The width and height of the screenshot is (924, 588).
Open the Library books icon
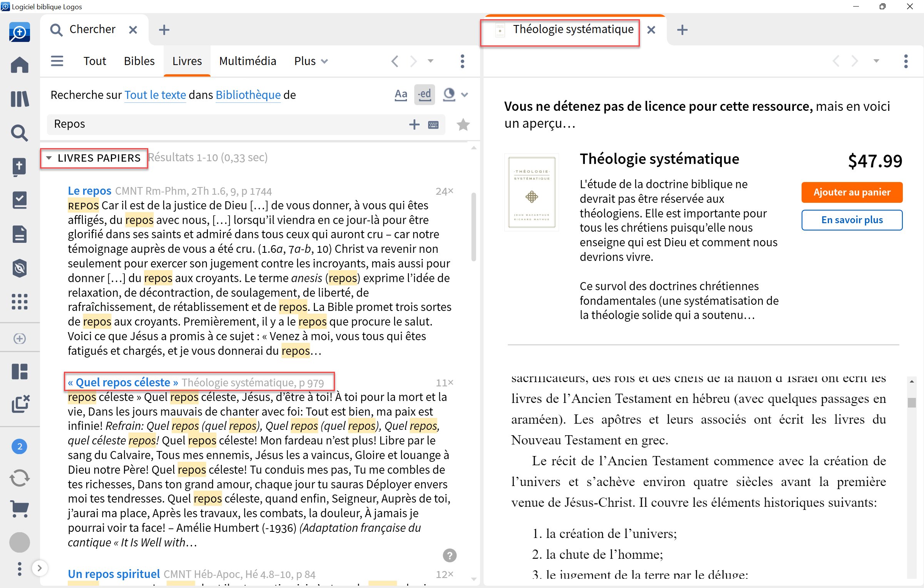(19, 99)
